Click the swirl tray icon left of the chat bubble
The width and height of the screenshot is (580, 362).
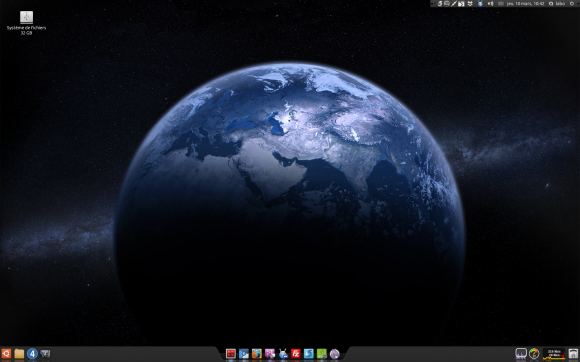[x=440, y=3]
